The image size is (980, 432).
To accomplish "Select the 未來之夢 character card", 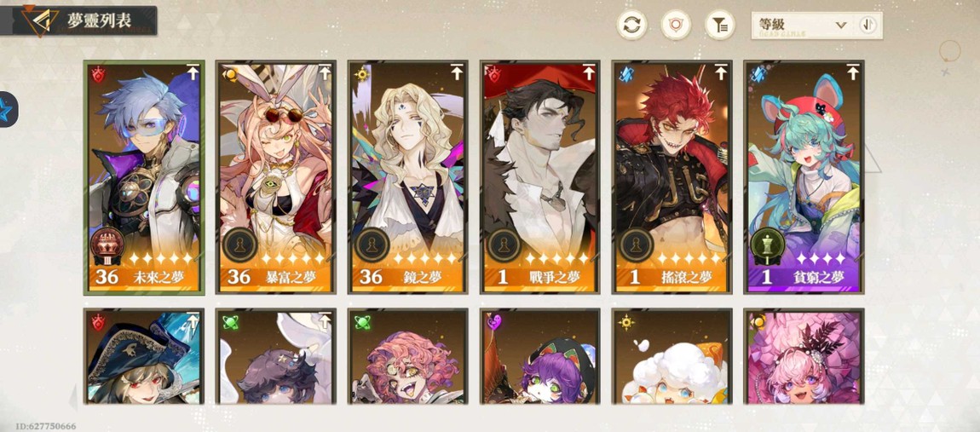I will 144,177.
